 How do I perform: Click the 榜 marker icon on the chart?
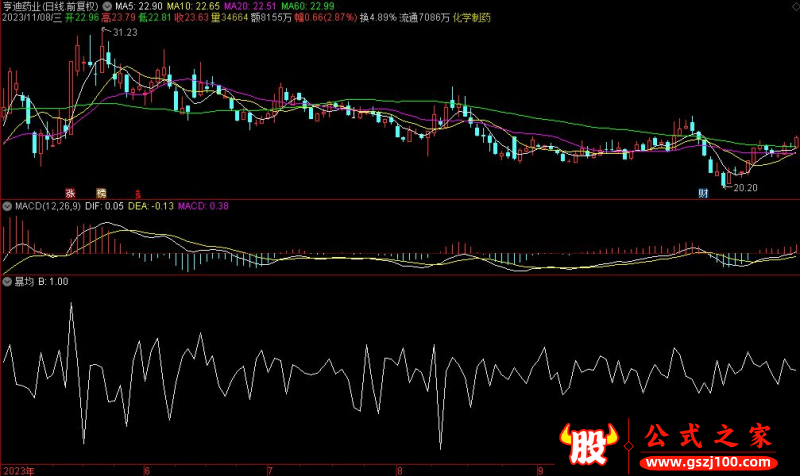pyautogui.click(x=100, y=192)
